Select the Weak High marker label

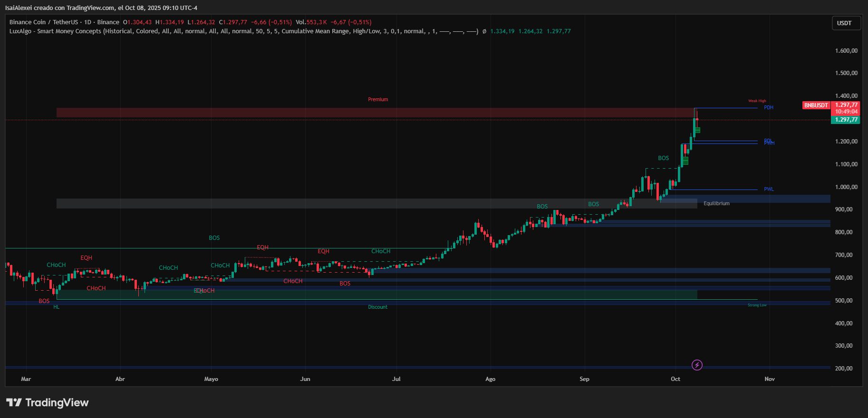[x=757, y=101]
